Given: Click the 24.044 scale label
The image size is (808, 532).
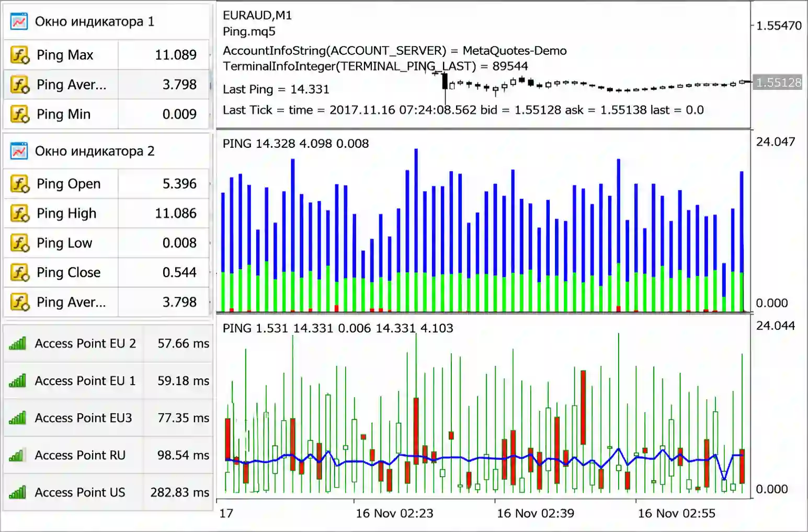Looking at the screenshot, I should click(x=776, y=326).
